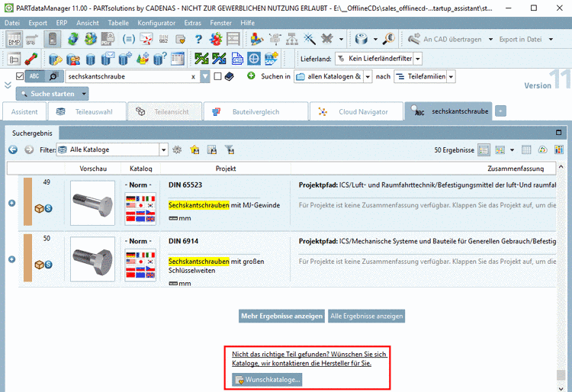This screenshot has width=572, height=392.
Task: Toggle the checked checkbox left of ABC button
Action: click(20, 76)
